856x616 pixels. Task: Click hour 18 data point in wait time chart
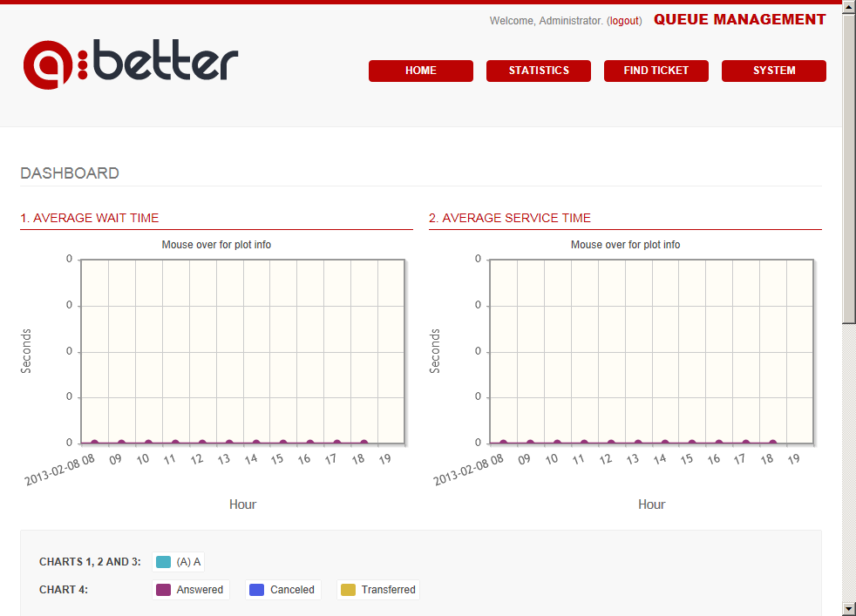364,443
